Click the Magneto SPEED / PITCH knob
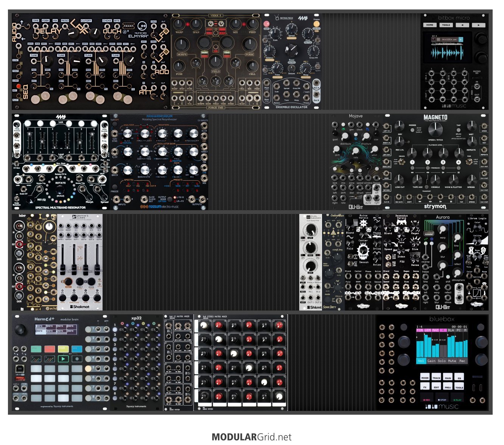The height and width of the screenshot is (445, 504). pos(436,130)
